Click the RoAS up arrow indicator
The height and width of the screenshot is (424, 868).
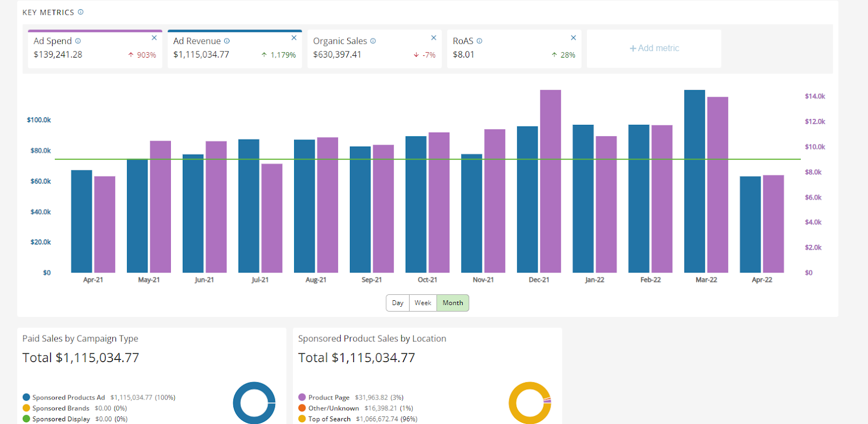[x=554, y=55]
